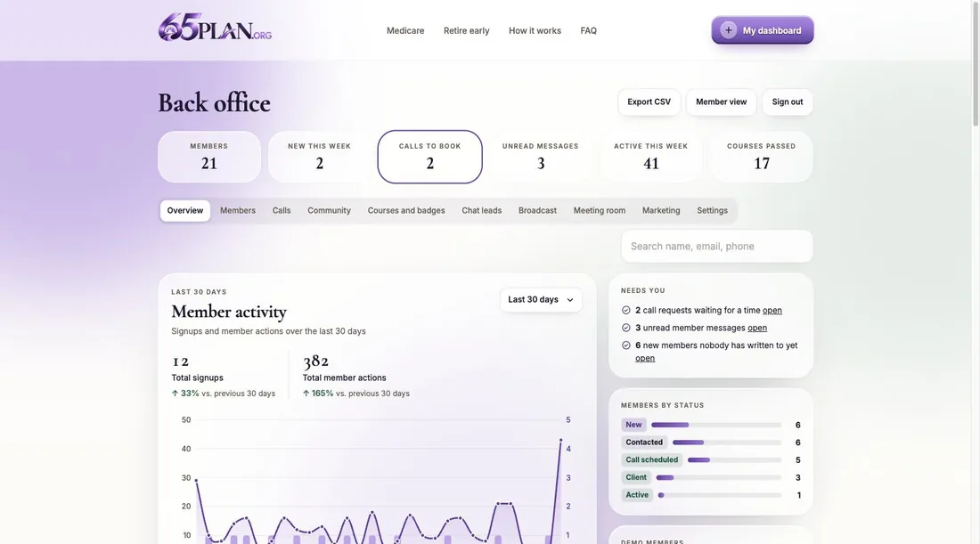Open the Settings tab
Viewport: 980px width, 544px height.
[712, 210]
